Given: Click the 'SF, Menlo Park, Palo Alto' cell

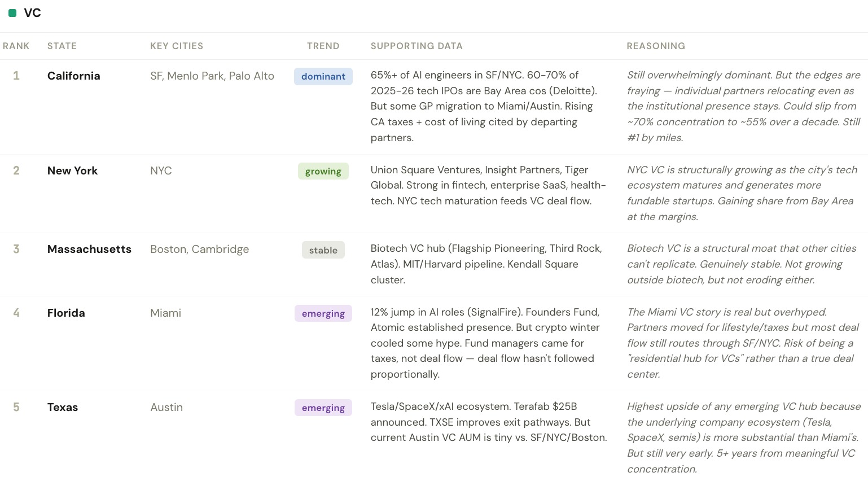Looking at the screenshot, I should click(x=212, y=76).
